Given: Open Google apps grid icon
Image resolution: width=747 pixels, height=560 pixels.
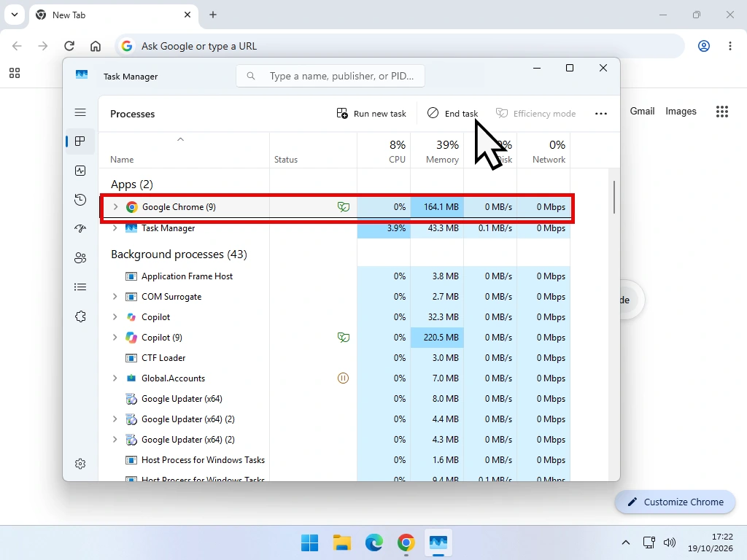Looking at the screenshot, I should [722, 112].
